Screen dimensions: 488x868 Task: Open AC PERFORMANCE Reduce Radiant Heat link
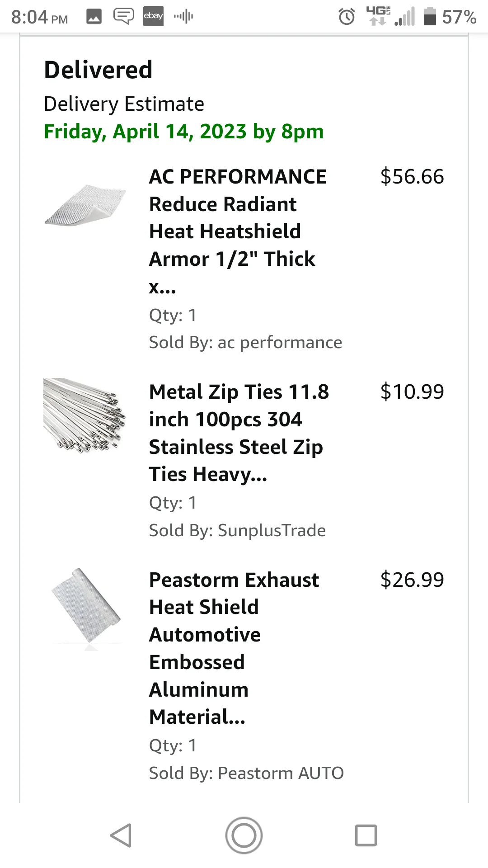pyautogui.click(x=238, y=231)
